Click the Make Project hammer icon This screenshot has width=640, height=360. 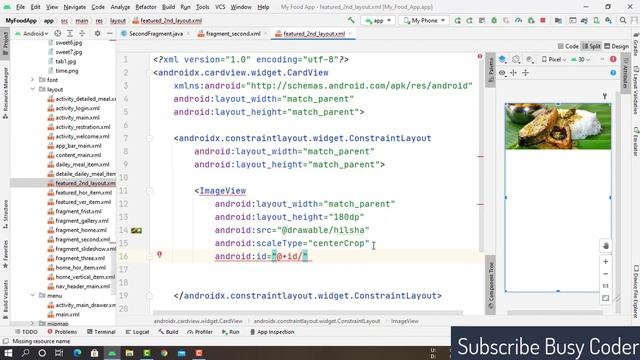(351, 20)
